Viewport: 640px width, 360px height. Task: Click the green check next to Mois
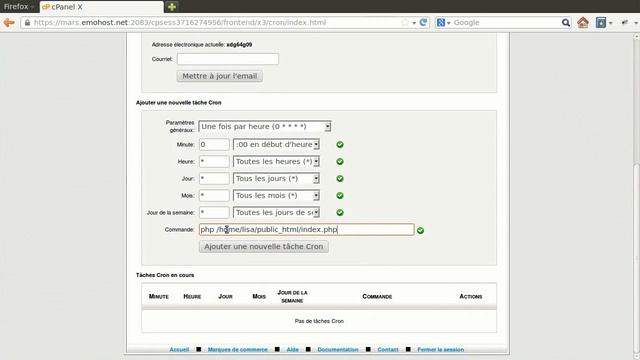tap(340, 196)
